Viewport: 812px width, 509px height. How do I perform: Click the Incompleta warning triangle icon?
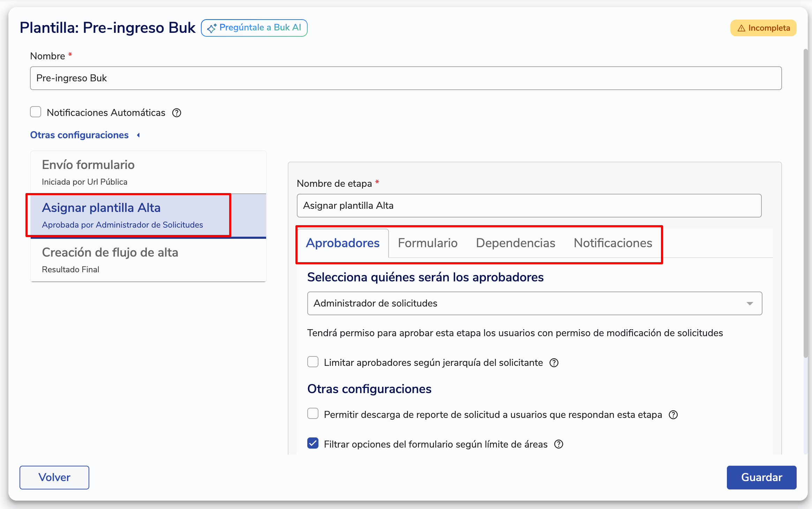[x=741, y=28]
